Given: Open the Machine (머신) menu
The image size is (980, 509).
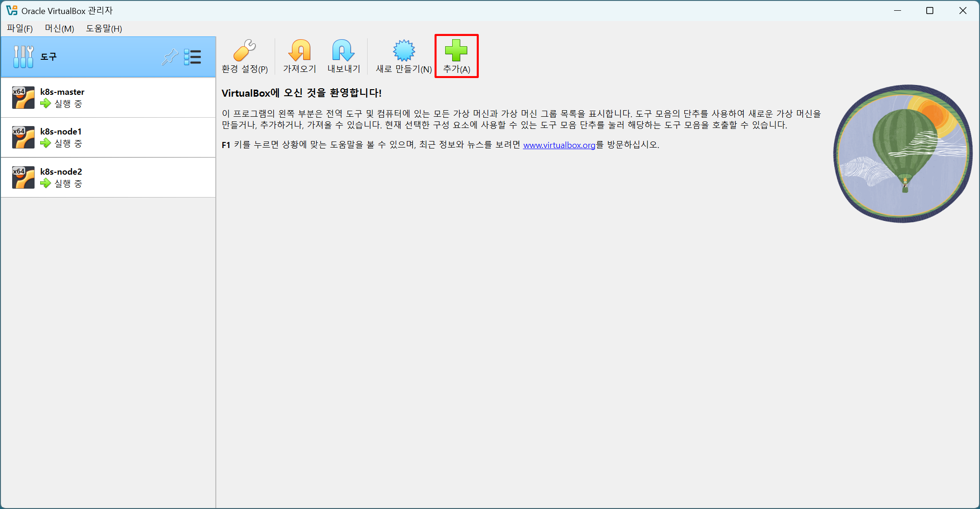Looking at the screenshot, I should pos(59,28).
